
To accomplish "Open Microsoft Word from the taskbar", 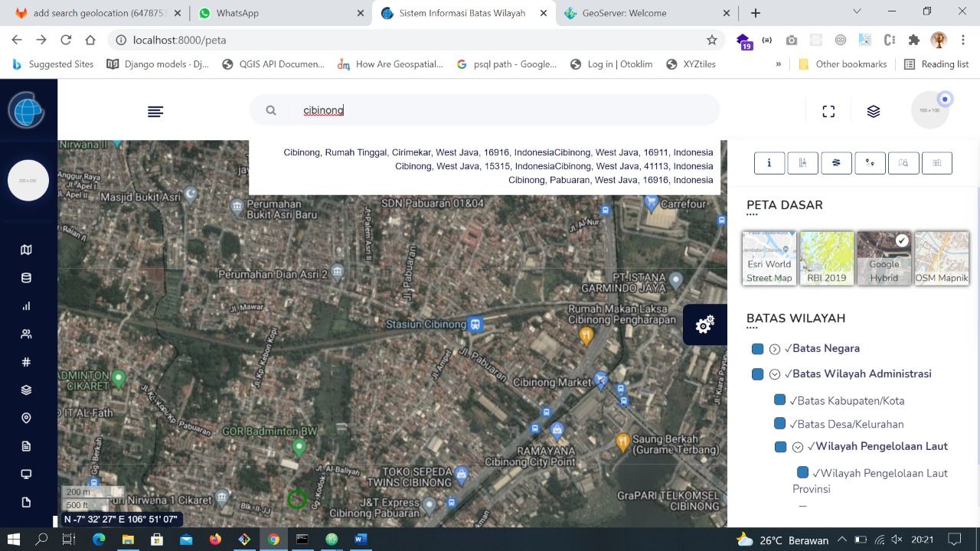I will 361,540.
